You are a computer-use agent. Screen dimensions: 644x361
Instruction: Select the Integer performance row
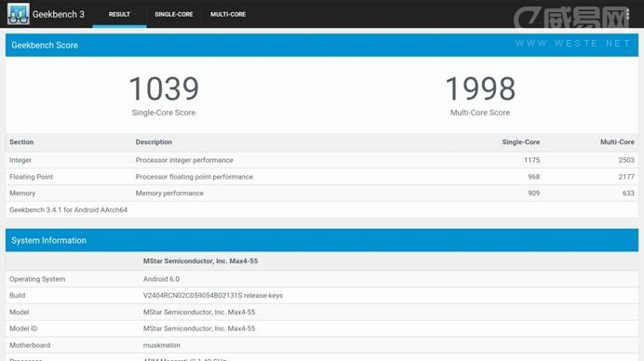pyautogui.click(x=322, y=160)
